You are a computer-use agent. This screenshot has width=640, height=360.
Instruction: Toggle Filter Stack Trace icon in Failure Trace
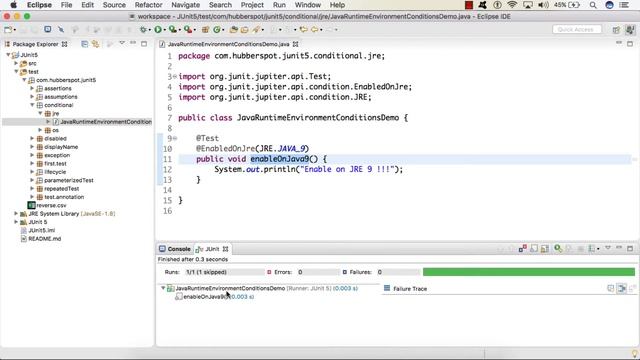622,288
